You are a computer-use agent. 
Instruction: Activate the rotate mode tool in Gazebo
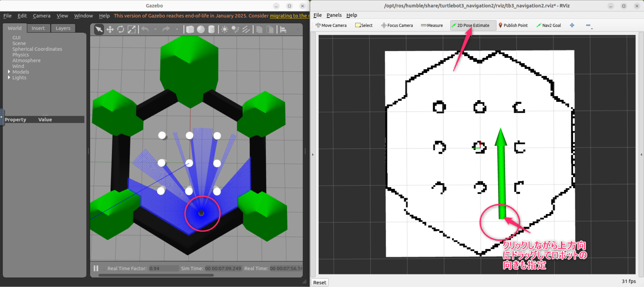[x=121, y=29]
